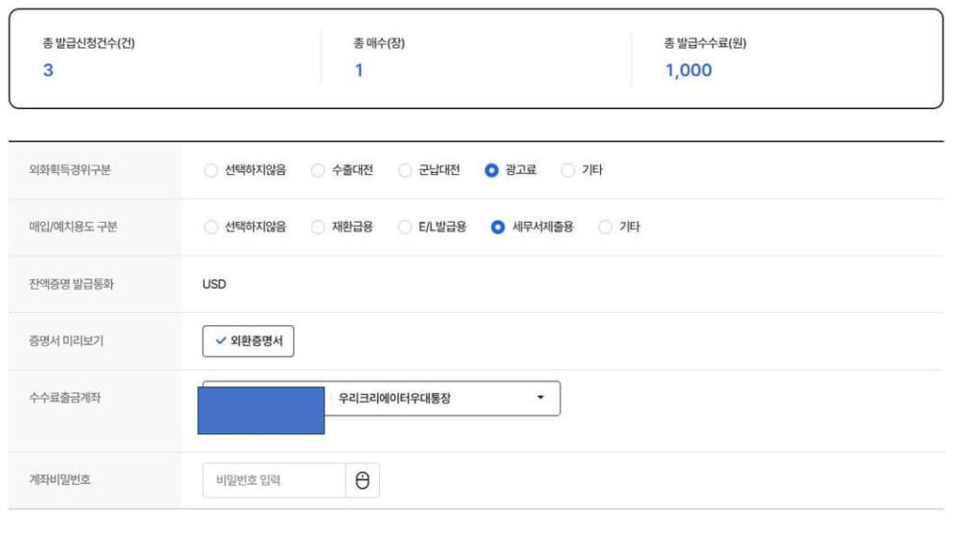Image resolution: width=980 pixels, height=549 pixels.
Task: Click the 수수료출금계좌 label
Action: (x=65, y=398)
